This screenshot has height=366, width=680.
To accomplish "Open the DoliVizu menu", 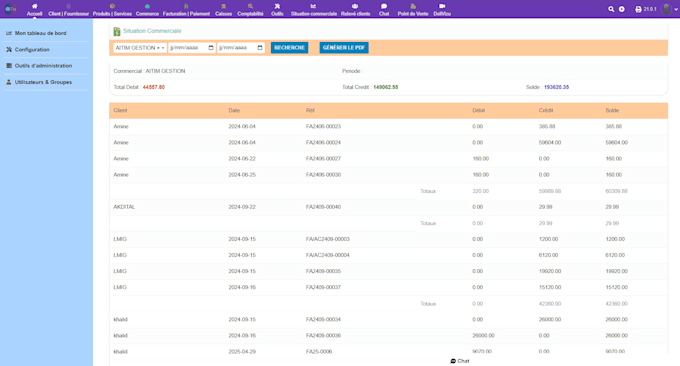I will [442, 10].
